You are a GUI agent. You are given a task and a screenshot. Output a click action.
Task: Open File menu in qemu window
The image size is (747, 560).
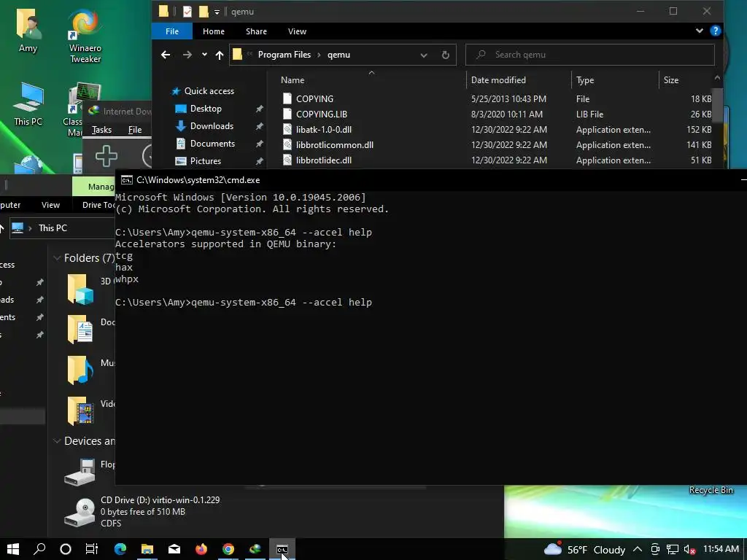(x=172, y=31)
